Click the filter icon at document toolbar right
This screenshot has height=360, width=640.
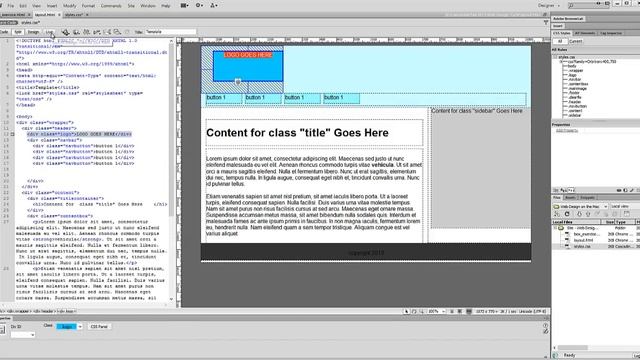pyautogui.click(x=546, y=23)
